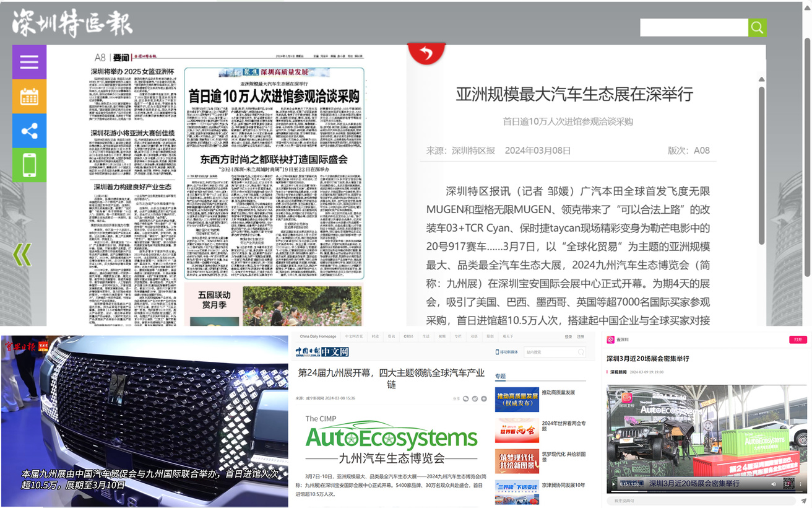Click the 壹深圳 video progress bar
This screenshot has width=812, height=508.
click(707, 491)
